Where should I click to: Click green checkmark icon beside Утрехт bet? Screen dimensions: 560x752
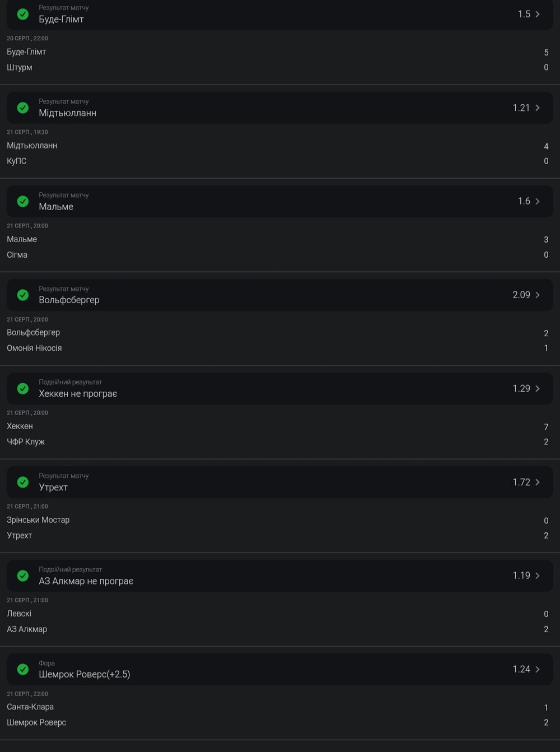point(23,482)
